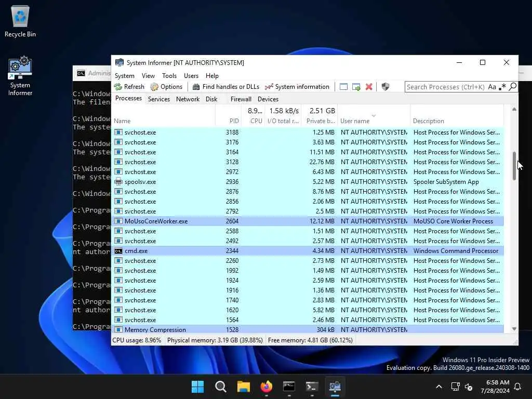Select the Find window and thread icon
Screen dimensions: 532x399
click(x=356, y=87)
